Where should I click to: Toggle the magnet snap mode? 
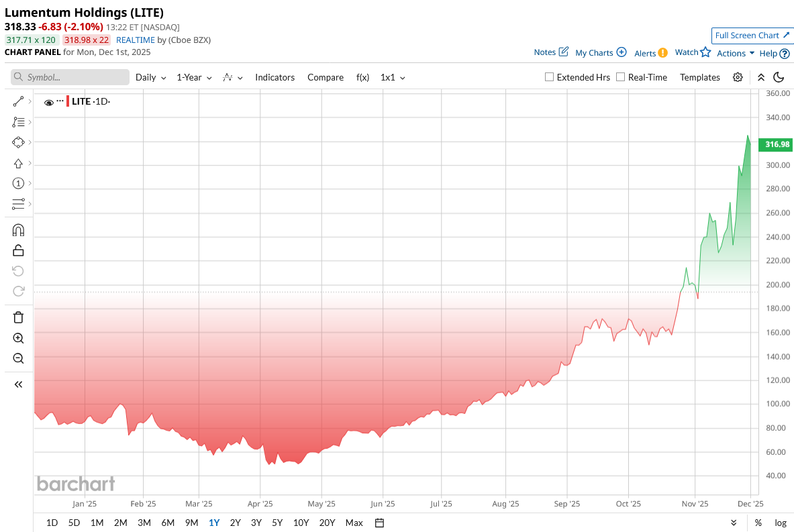18,230
